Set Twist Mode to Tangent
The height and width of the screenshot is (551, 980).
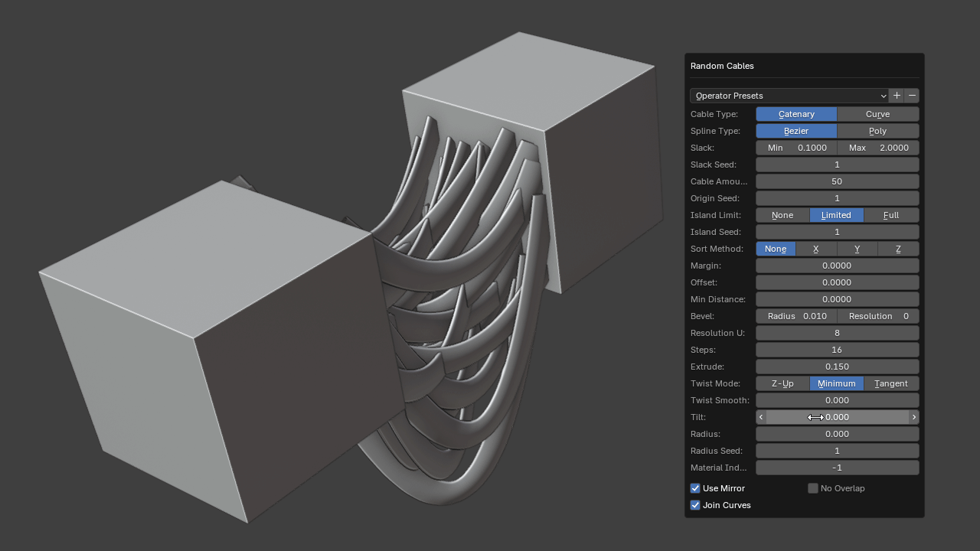891,383
